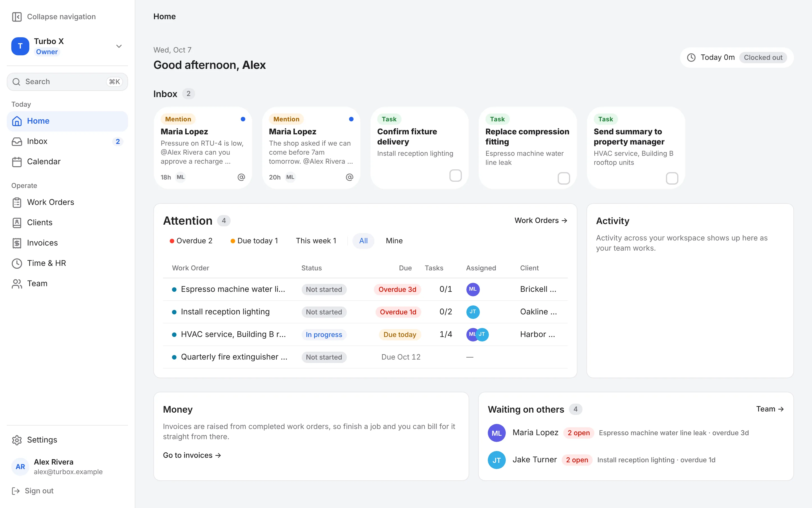Screen dimensions: 812x508
Task: Open the Team arrow link
Action: 770,409
